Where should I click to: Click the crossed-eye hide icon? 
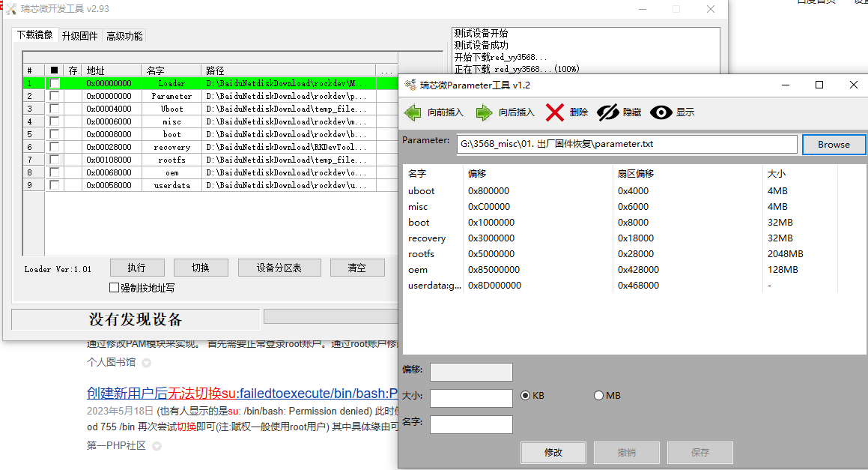click(x=608, y=112)
